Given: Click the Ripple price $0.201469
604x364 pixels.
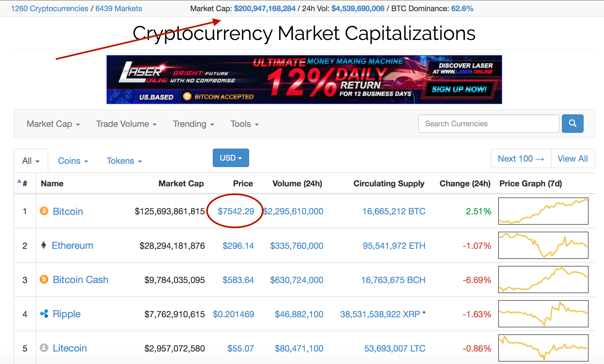Looking at the screenshot, I should [233, 314].
